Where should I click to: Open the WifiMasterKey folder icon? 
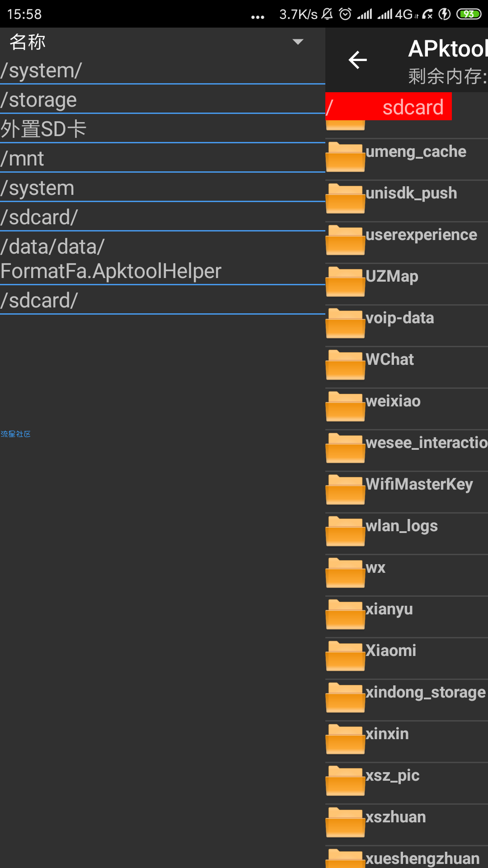pyautogui.click(x=345, y=490)
